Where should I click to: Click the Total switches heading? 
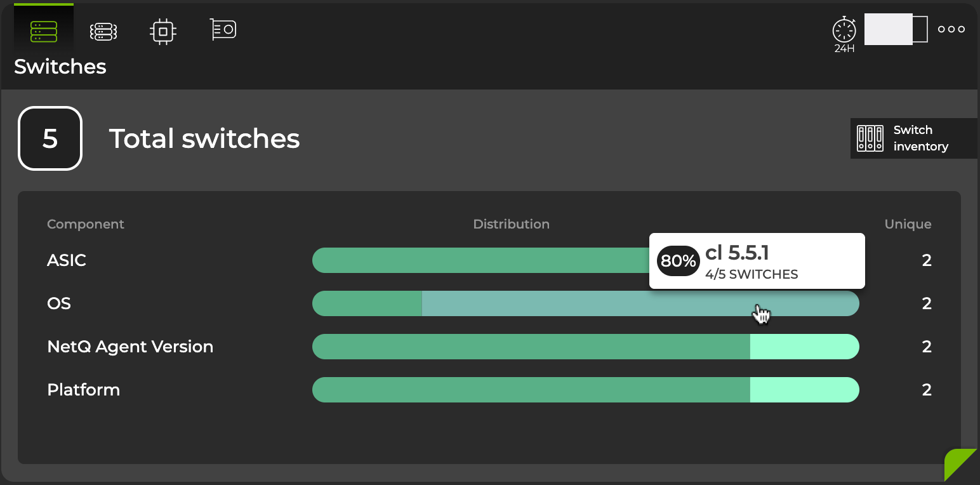(204, 138)
